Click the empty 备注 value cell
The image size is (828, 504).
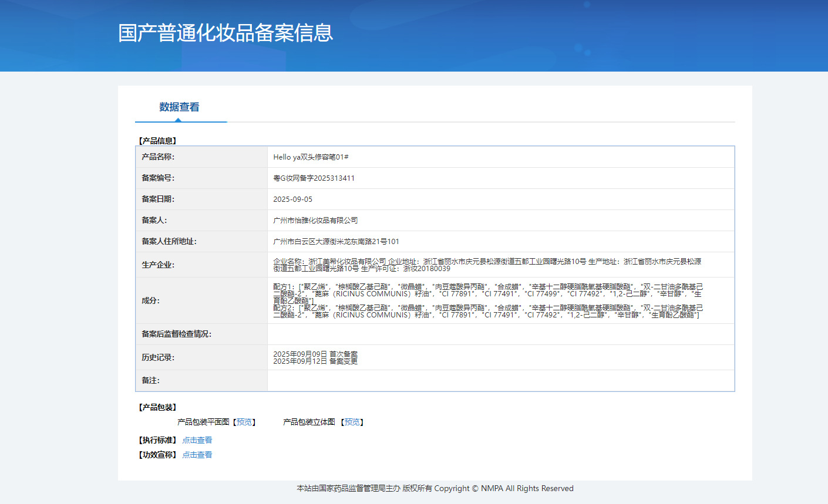point(500,380)
